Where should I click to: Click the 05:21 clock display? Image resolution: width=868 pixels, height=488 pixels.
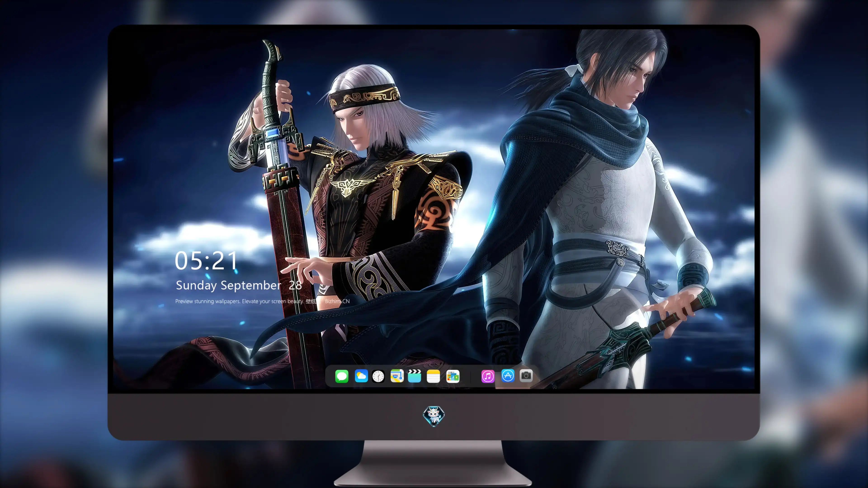tap(206, 261)
